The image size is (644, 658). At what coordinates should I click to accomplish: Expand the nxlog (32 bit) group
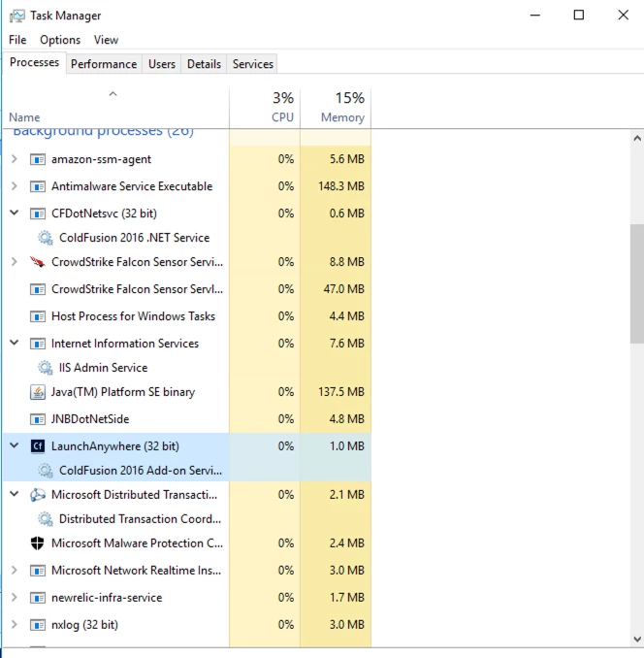[x=15, y=625]
